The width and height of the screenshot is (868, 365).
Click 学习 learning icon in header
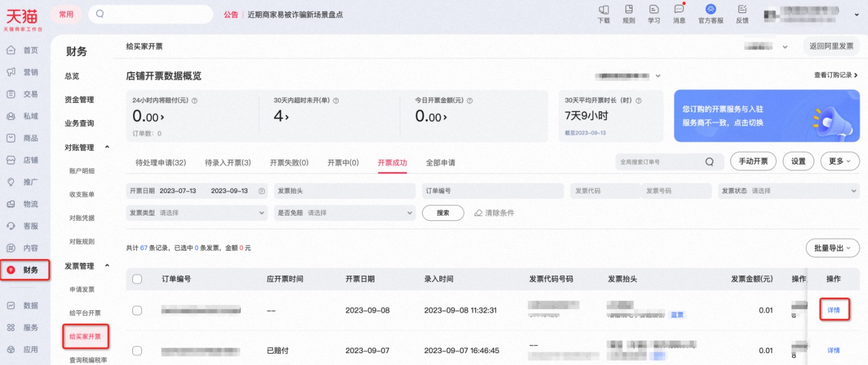(654, 10)
